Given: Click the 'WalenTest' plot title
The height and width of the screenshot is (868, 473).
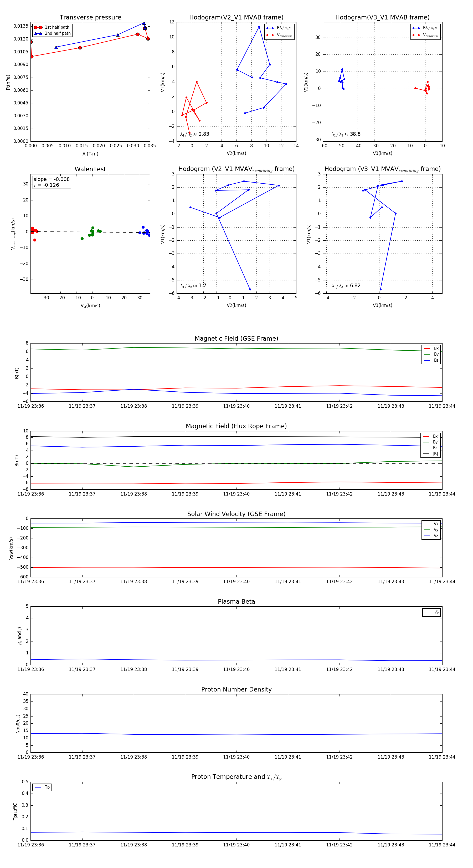Looking at the screenshot, I should 90,169.
